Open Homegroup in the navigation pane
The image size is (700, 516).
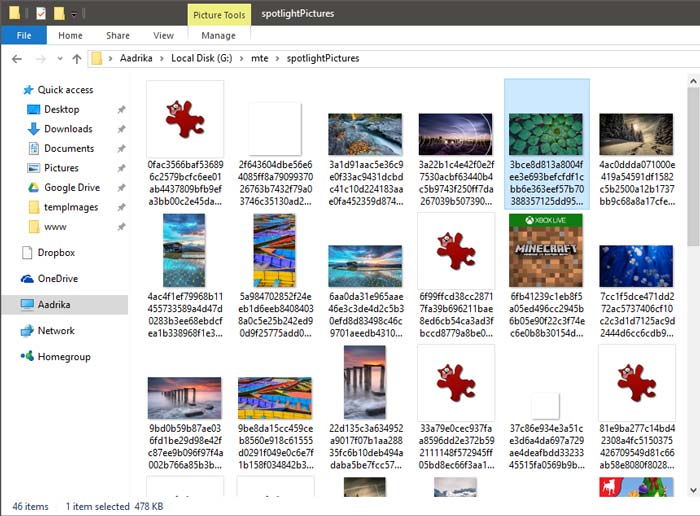(55, 357)
